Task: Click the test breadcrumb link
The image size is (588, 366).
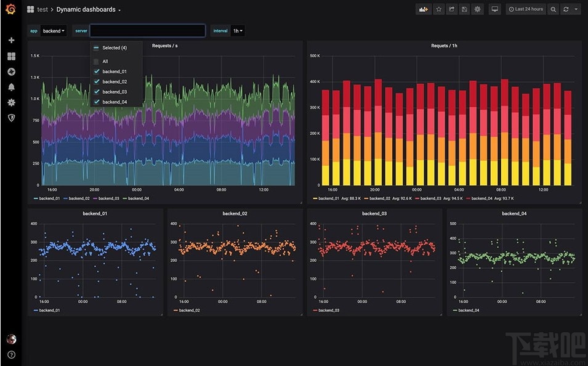Action: (42, 9)
